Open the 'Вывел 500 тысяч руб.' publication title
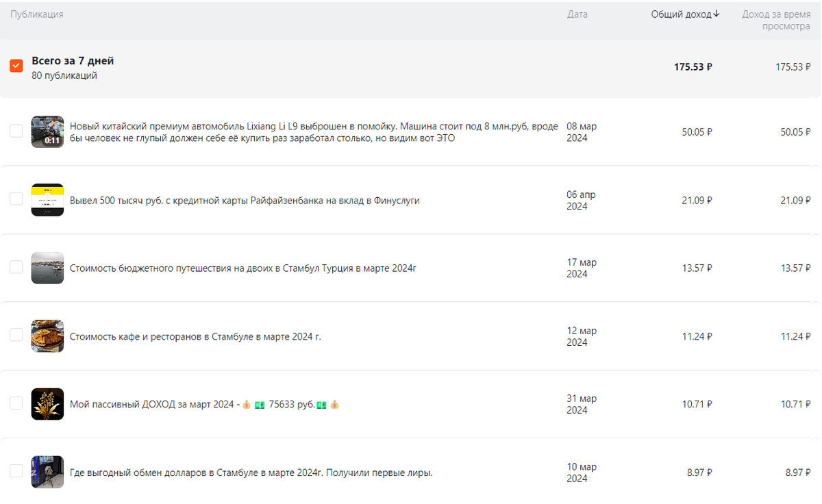The width and height of the screenshot is (822, 504). (x=245, y=201)
